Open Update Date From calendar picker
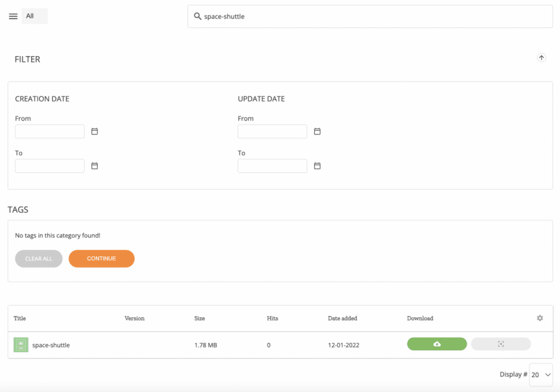The height and width of the screenshot is (392, 560). click(317, 131)
